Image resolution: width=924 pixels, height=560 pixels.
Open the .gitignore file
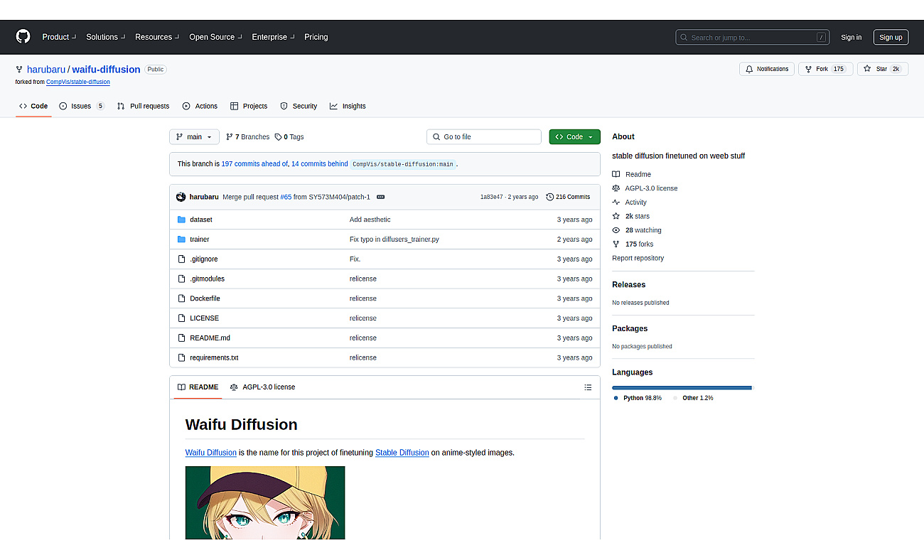point(204,259)
